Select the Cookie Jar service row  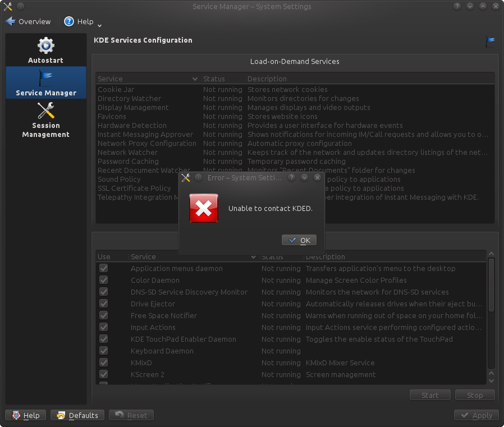[x=116, y=90]
